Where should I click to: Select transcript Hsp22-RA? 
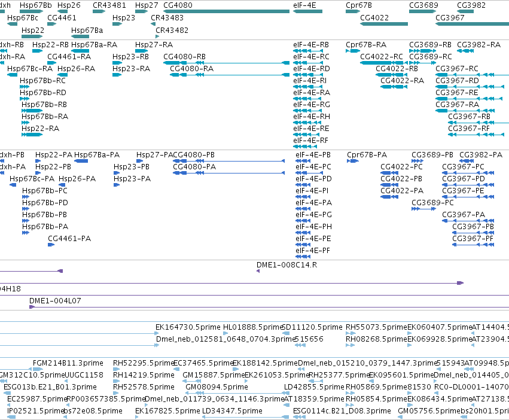click(x=40, y=128)
